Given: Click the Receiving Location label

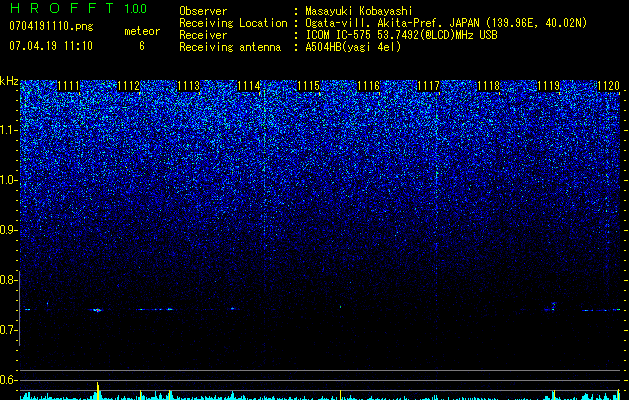Looking at the screenshot, I should [233, 23].
